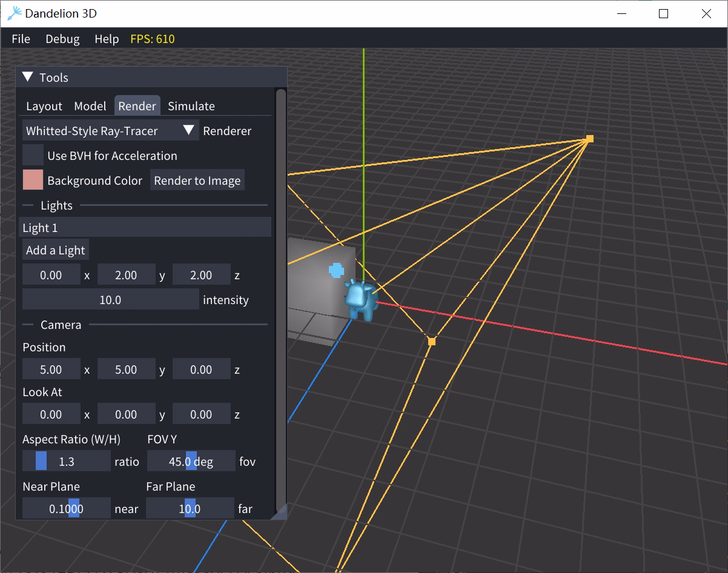
Task: Edit the light x position field
Action: click(51, 275)
